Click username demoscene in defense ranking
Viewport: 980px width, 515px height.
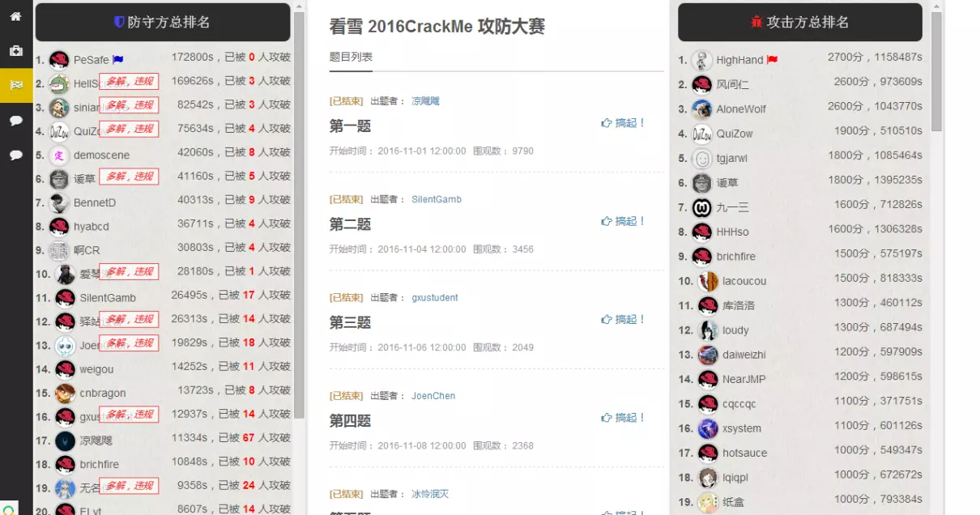pyautogui.click(x=101, y=155)
